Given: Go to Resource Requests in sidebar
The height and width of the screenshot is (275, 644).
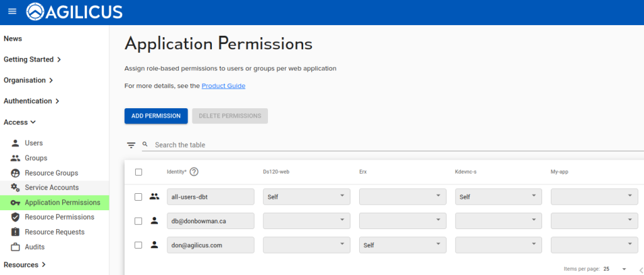Looking at the screenshot, I should pyautogui.click(x=54, y=232).
